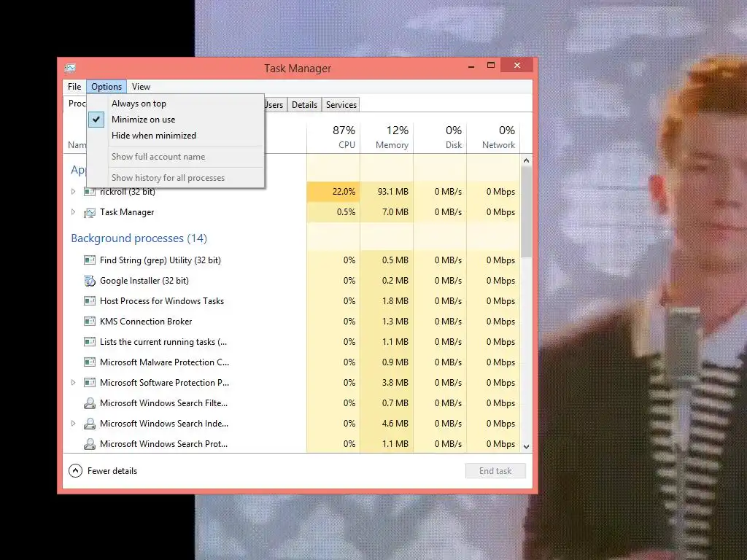Select the Task Manager 0.5% CPU cell

(333, 212)
